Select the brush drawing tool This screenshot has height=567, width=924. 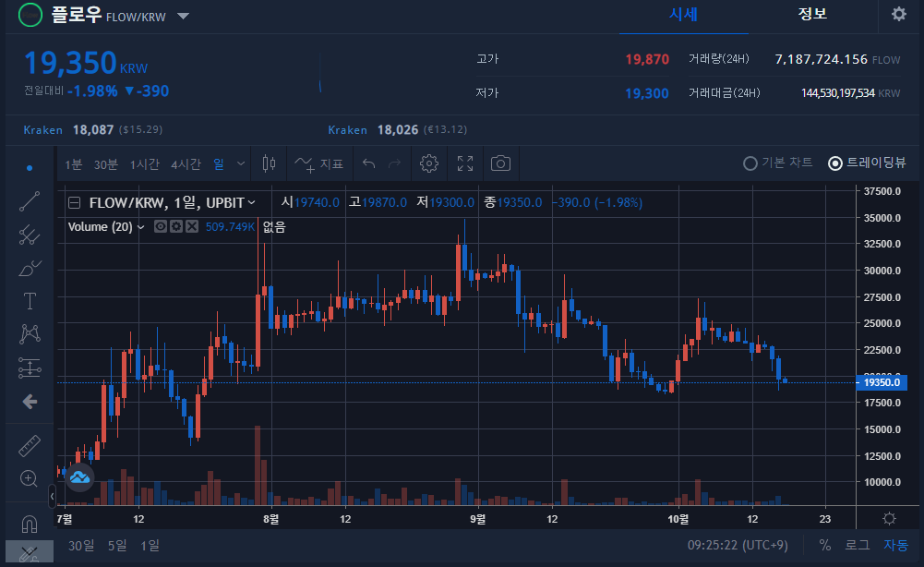click(x=30, y=268)
